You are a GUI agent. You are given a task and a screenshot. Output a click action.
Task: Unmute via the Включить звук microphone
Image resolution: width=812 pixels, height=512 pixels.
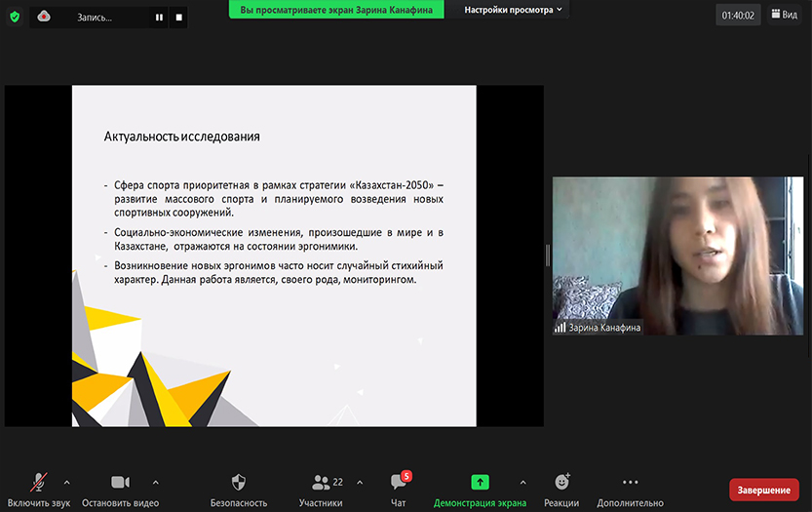[x=39, y=490]
